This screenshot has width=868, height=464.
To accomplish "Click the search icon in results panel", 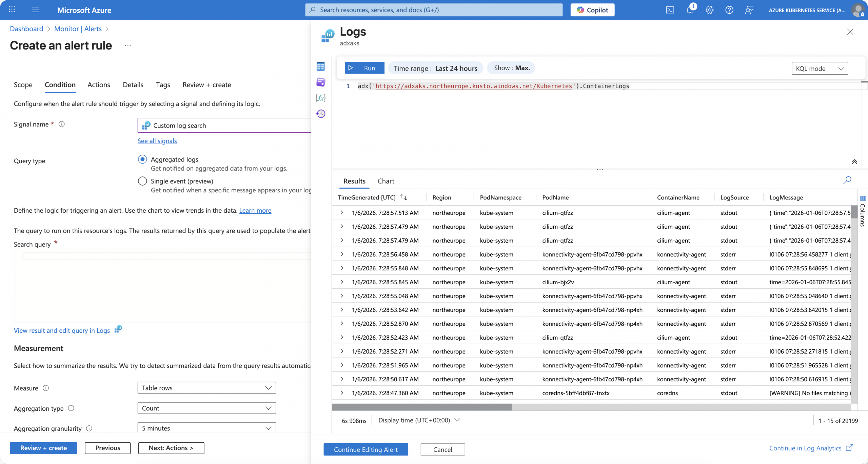I will [x=847, y=180].
